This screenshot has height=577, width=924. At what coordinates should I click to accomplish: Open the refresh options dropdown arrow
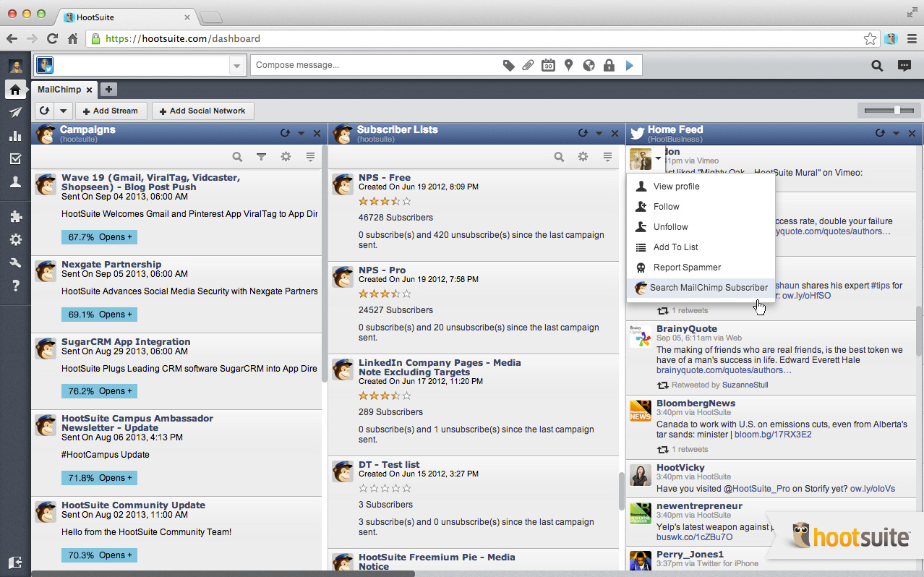click(64, 111)
